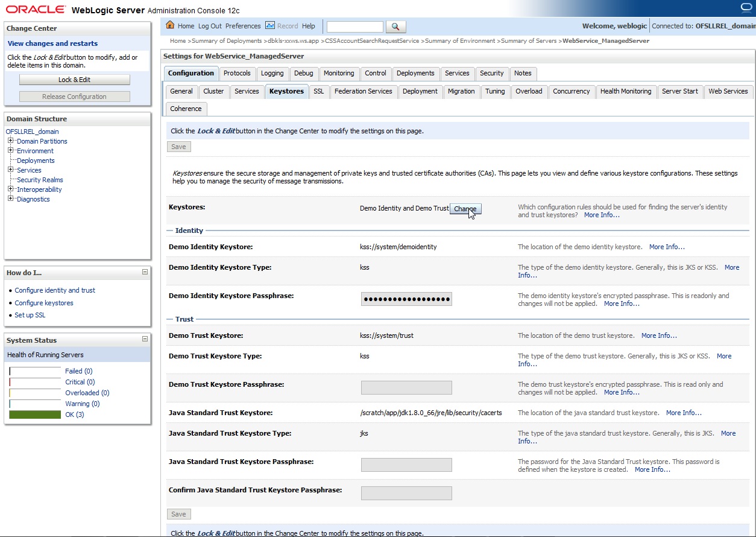756x537 pixels.
Task: Expand Interoperability tree node
Action: pyautogui.click(x=11, y=189)
